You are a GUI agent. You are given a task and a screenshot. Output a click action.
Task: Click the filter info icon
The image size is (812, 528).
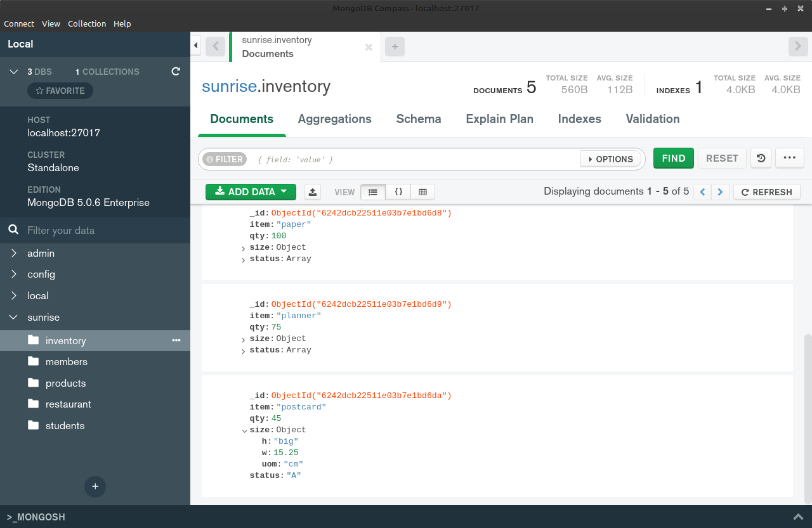point(209,159)
